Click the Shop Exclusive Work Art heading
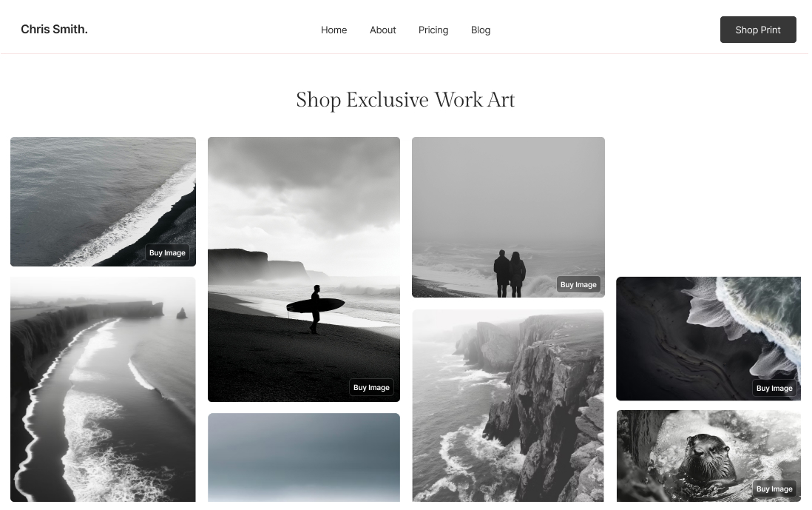 tap(405, 100)
